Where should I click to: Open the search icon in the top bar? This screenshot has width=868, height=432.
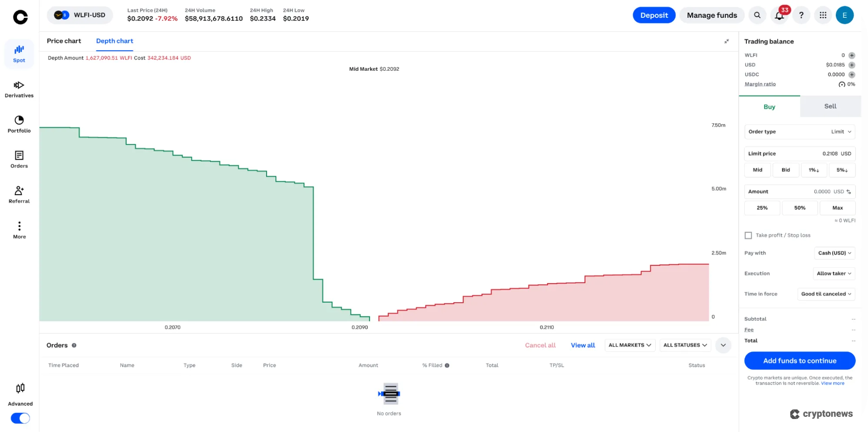(757, 15)
